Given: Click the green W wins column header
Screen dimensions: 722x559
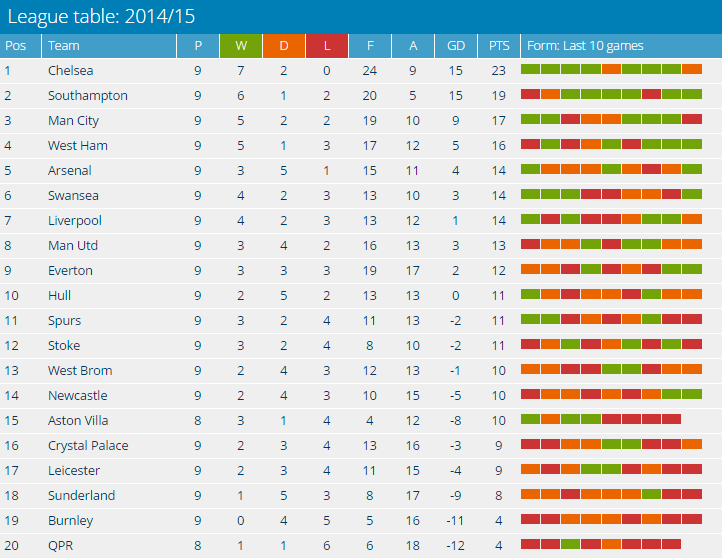Looking at the screenshot, I should (241, 46).
